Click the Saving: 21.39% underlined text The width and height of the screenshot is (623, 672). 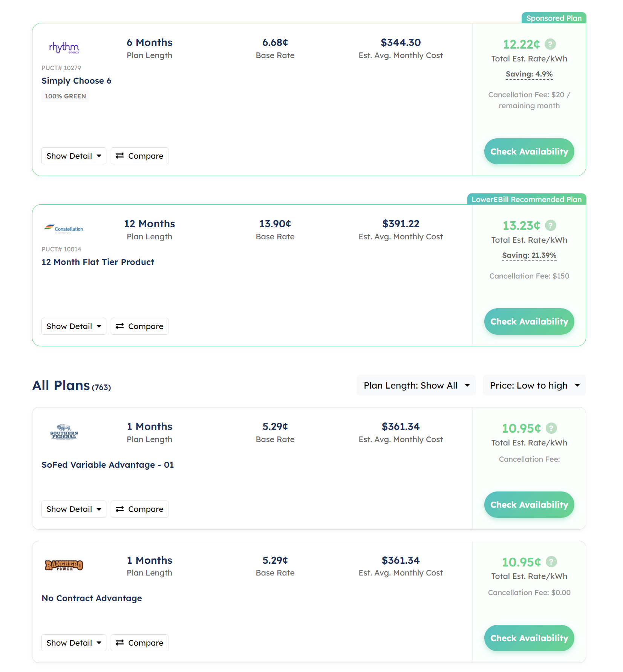pyautogui.click(x=529, y=256)
